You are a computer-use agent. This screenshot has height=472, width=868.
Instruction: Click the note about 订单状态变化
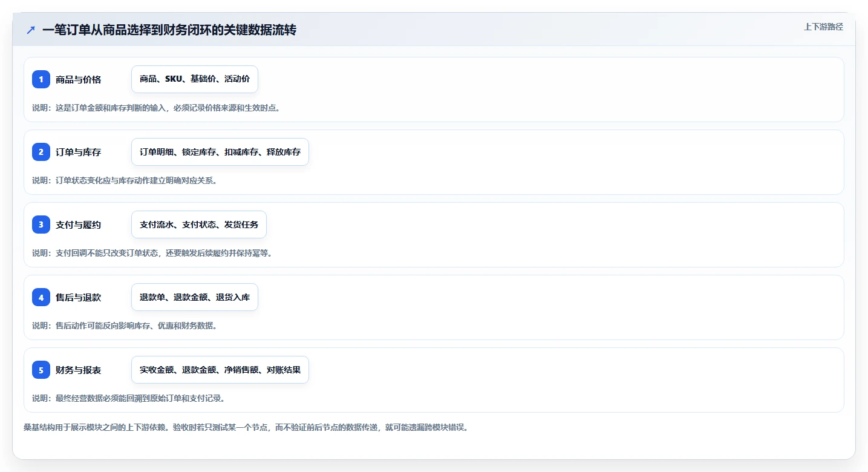pyautogui.click(x=124, y=180)
